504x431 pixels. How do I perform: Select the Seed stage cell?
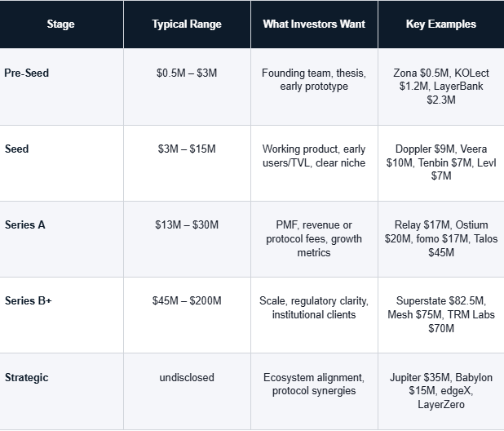(x=61, y=163)
